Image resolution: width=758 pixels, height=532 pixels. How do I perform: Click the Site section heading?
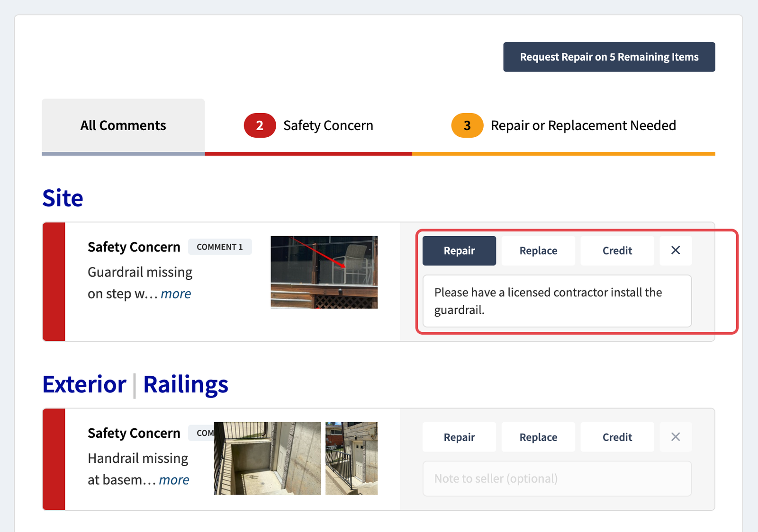[x=63, y=198]
